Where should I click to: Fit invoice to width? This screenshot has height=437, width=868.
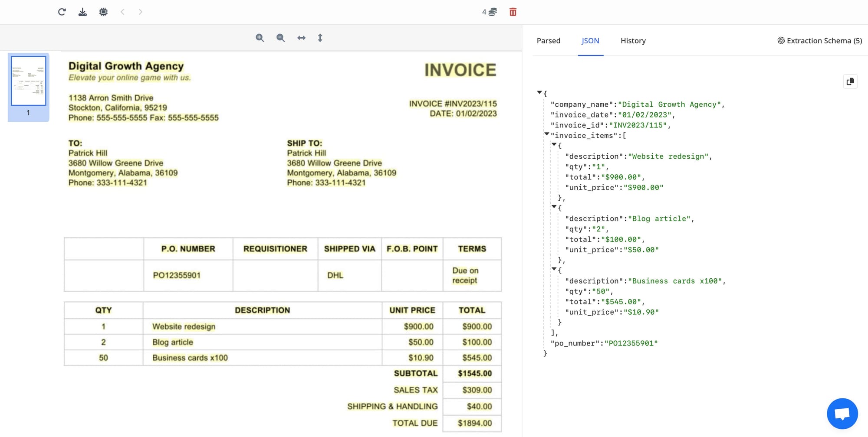click(301, 38)
